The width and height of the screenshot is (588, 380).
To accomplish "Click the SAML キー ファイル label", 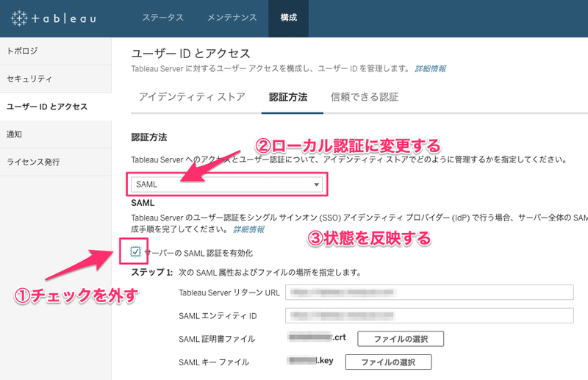I will pyautogui.click(x=214, y=362).
